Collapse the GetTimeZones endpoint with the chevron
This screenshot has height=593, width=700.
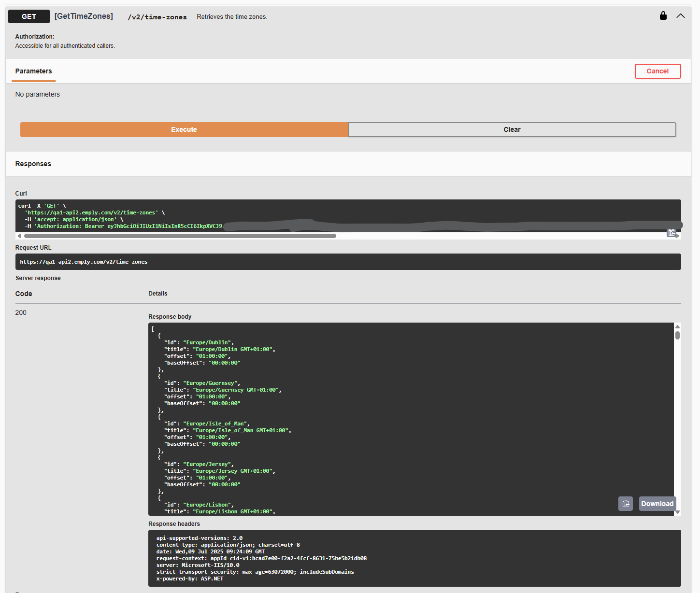tap(681, 16)
